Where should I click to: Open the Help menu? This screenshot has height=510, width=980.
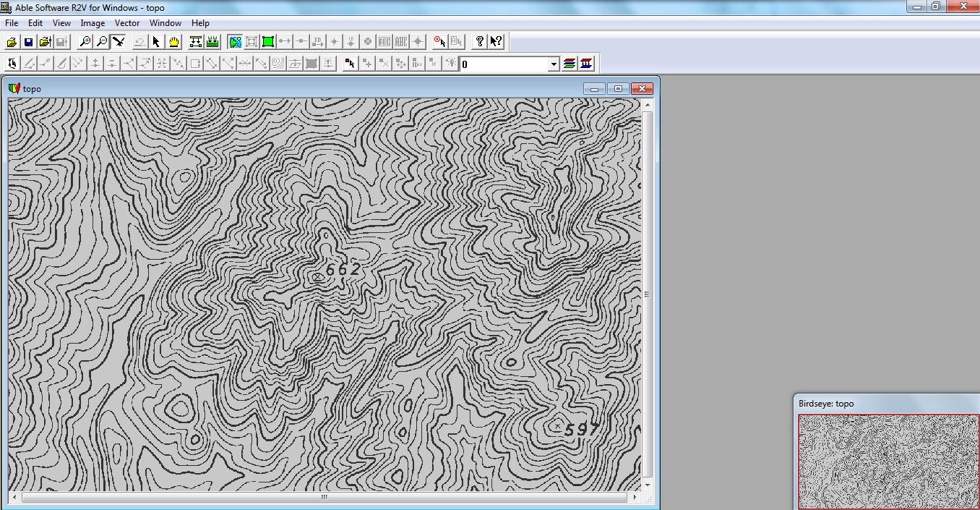click(200, 23)
